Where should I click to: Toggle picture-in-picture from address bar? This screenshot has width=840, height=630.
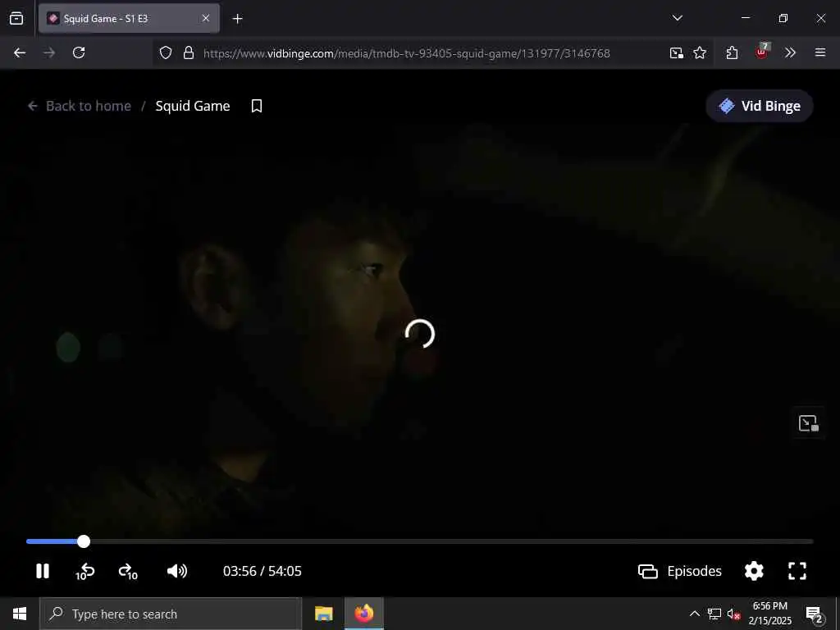tap(676, 52)
